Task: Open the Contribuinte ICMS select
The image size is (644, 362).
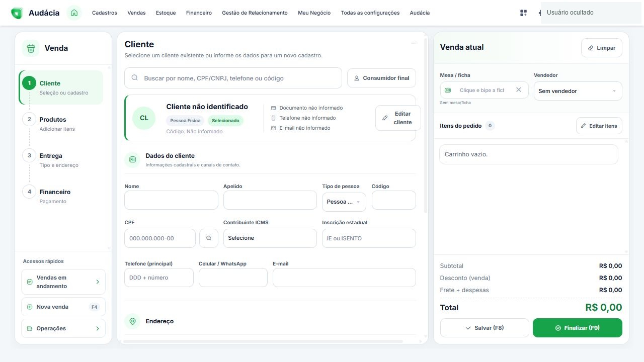Action: coord(270,238)
